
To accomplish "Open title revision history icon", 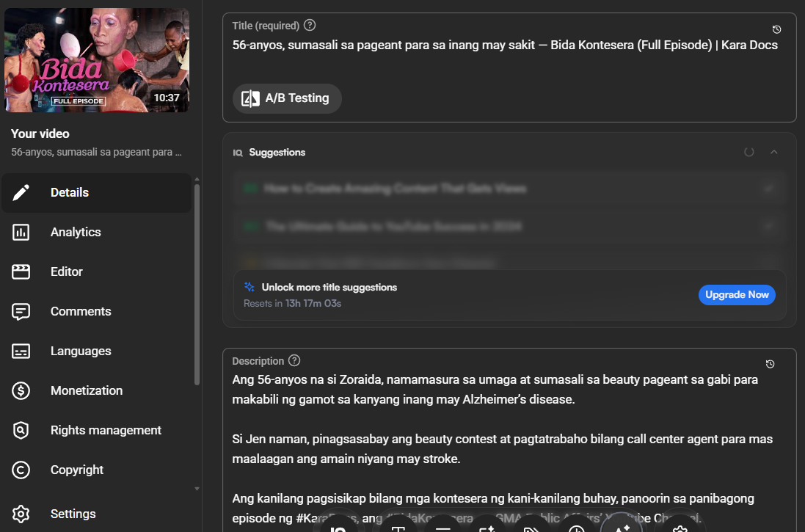I will [777, 29].
